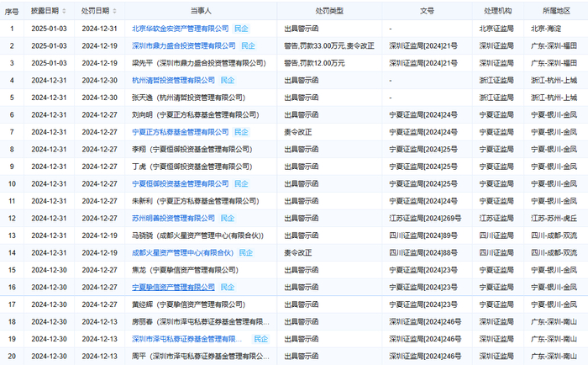This screenshot has height=365, width=588.
Task: Click 民企 tag in row 14
Action: coord(245,252)
